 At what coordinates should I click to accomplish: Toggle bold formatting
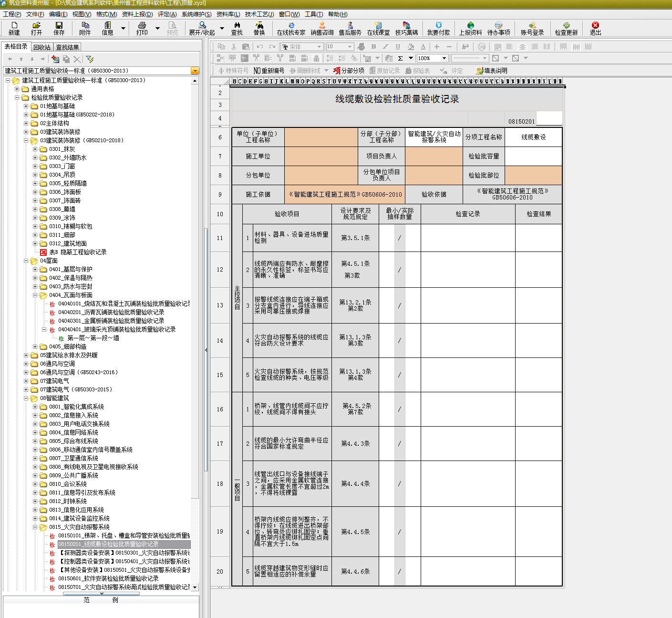coord(373,47)
